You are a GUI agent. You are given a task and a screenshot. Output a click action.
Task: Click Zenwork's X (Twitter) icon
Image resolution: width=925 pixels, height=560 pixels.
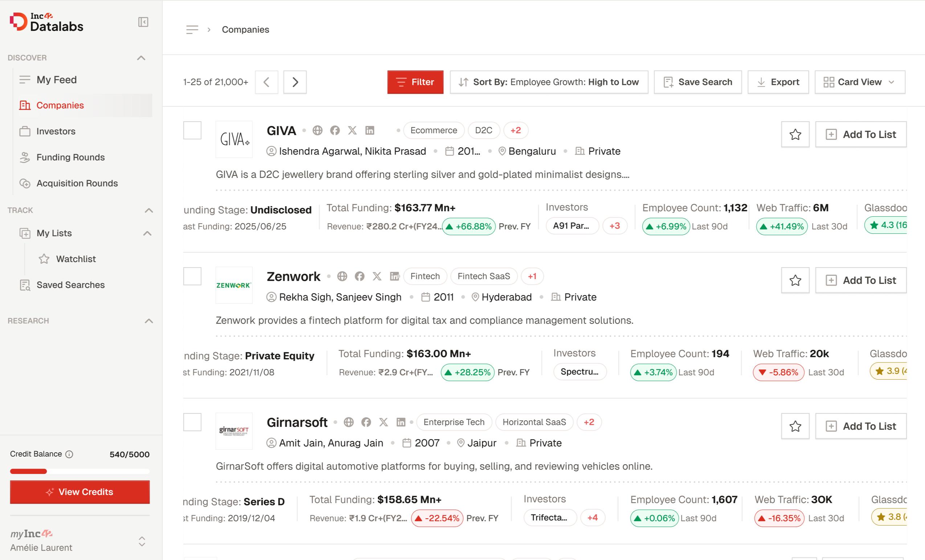(377, 276)
